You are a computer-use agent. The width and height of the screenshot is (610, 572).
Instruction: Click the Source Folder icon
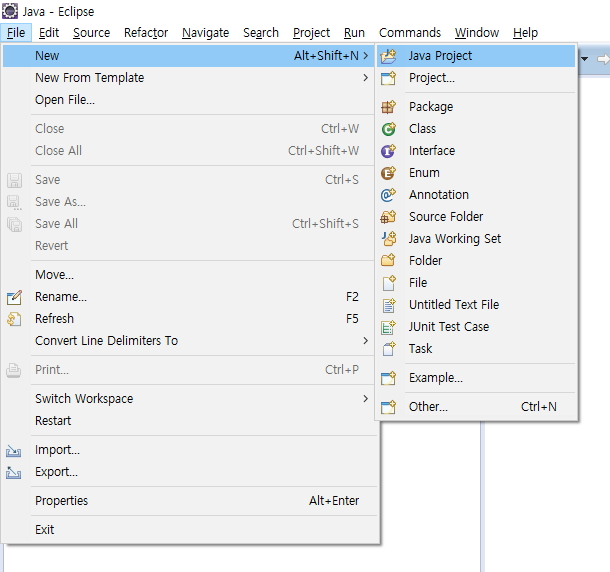click(x=388, y=217)
